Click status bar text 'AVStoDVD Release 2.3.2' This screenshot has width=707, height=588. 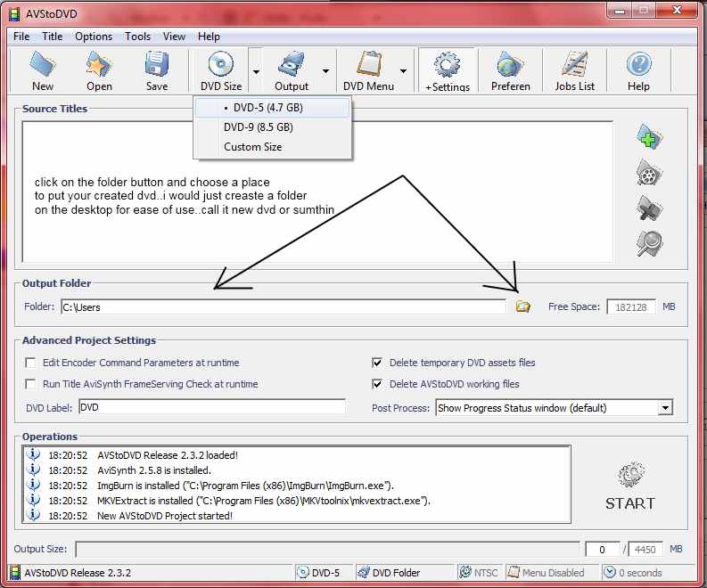[x=78, y=573]
